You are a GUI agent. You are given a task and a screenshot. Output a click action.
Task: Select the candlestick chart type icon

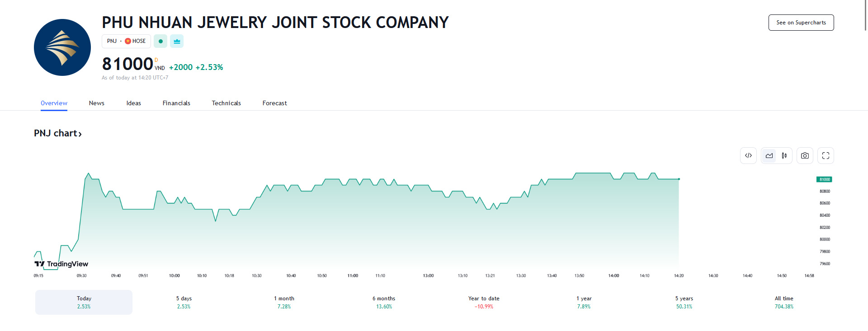pyautogui.click(x=784, y=155)
